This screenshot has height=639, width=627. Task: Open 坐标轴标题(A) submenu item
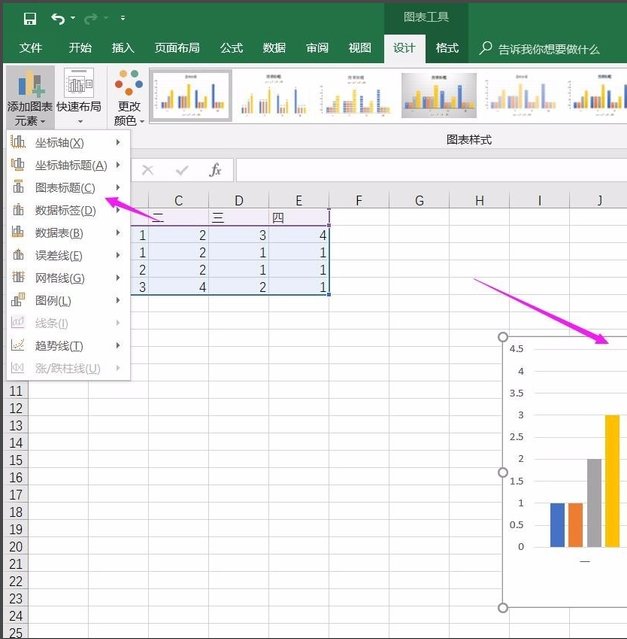(x=68, y=165)
